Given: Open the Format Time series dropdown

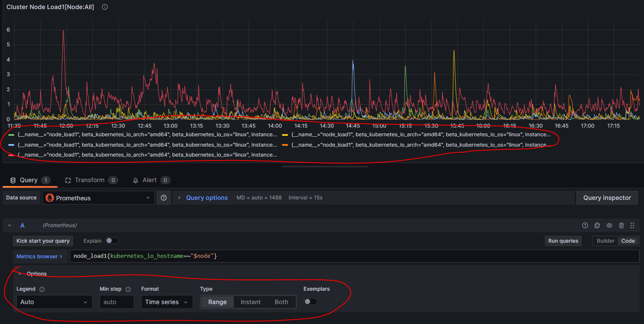Looking at the screenshot, I should click(x=167, y=302).
